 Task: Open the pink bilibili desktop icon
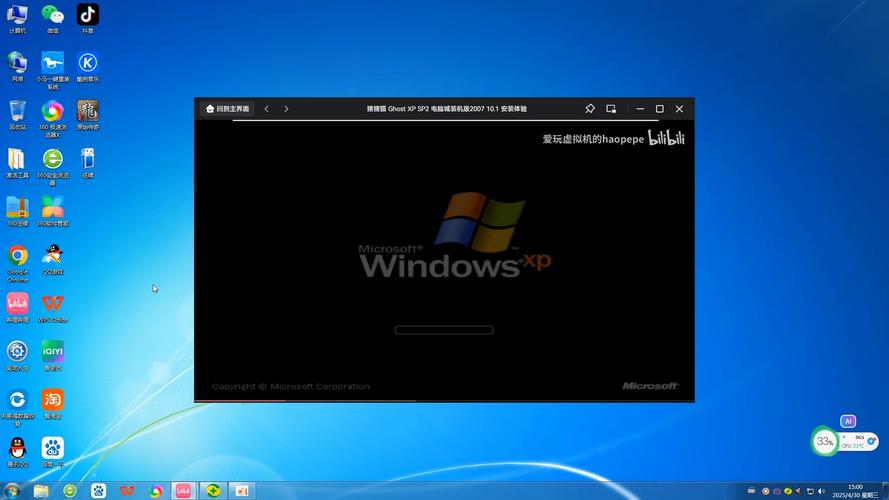[x=18, y=308]
